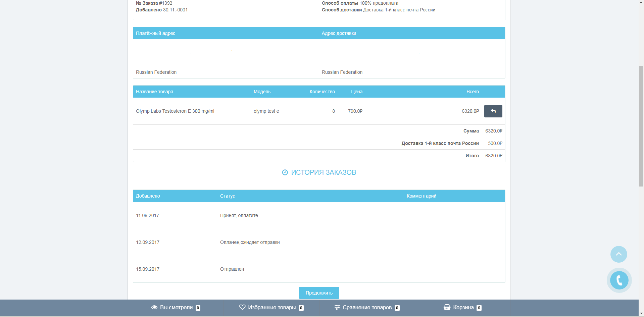644x317 pixels.
Task: Click the eye icon in bottom bar
Action: [x=154, y=307]
